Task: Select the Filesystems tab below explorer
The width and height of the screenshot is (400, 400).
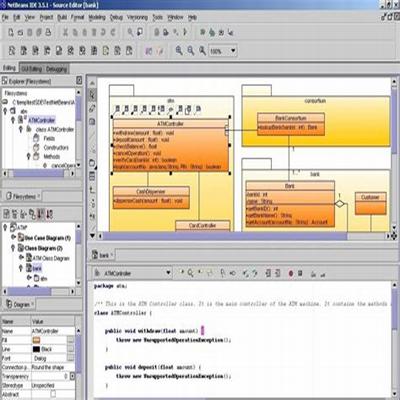Action: [x=23, y=196]
